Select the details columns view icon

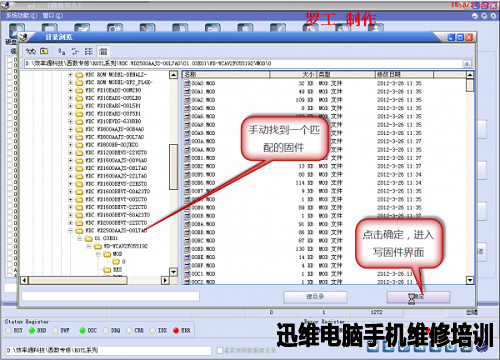(103, 51)
